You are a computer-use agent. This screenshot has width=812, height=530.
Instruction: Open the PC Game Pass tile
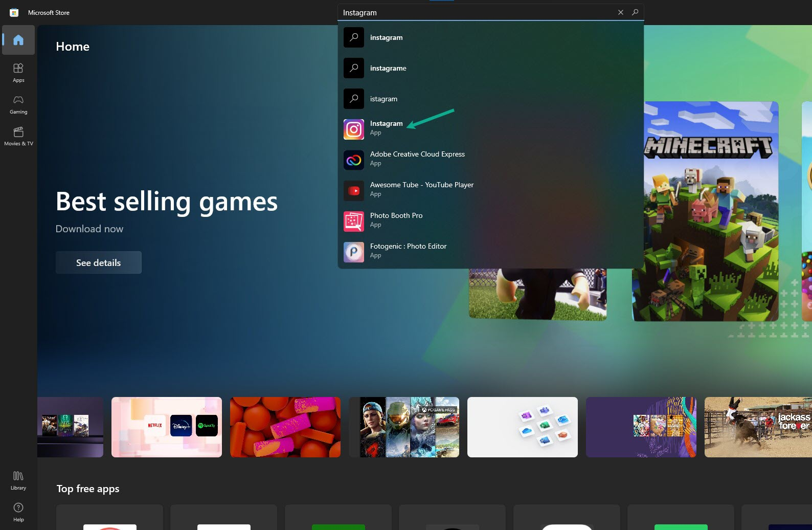[x=404, y=427]
